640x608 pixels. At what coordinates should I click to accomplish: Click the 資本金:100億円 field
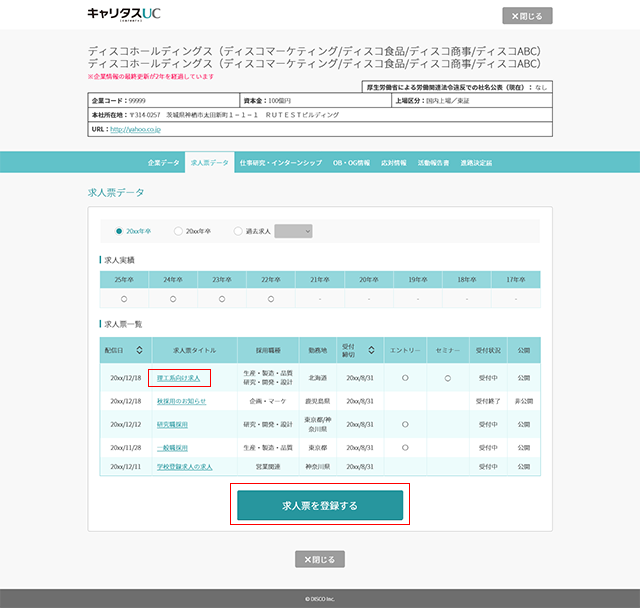(316, 101)
